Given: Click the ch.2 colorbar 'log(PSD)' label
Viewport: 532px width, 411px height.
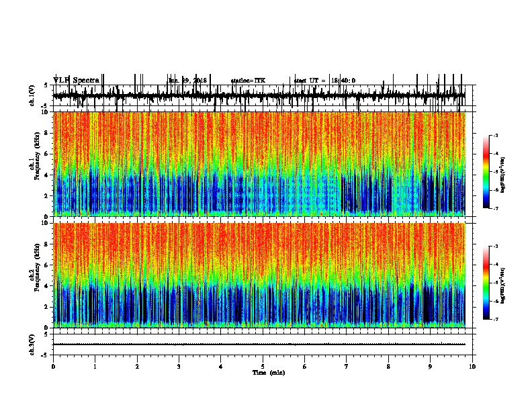Looking at the screenshot, I should (x=502, y=285).
